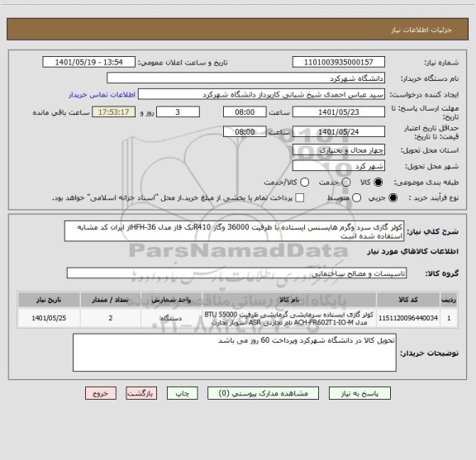Click the buyer name دانشگاه شهرکرد field
Image resolution: width=476 pixels, height=460 pixels.
(246, 78)
